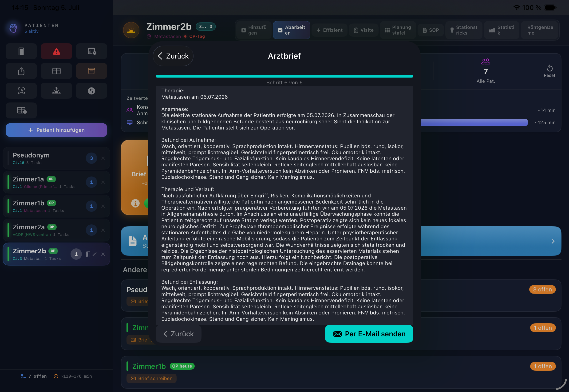The image size is (569, 392).
Task: Click the clock time estimate icon at bottom
Action: click(x=56, y=376)
